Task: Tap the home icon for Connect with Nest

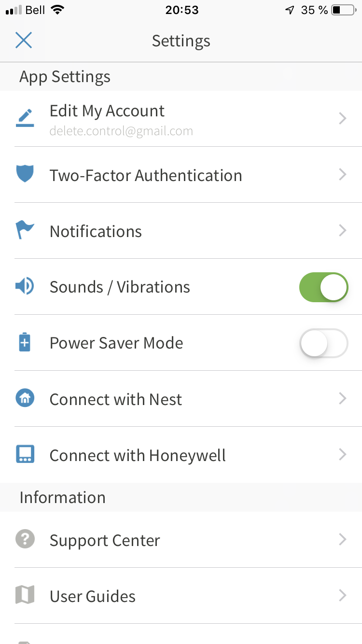Action: click(25, 399)
